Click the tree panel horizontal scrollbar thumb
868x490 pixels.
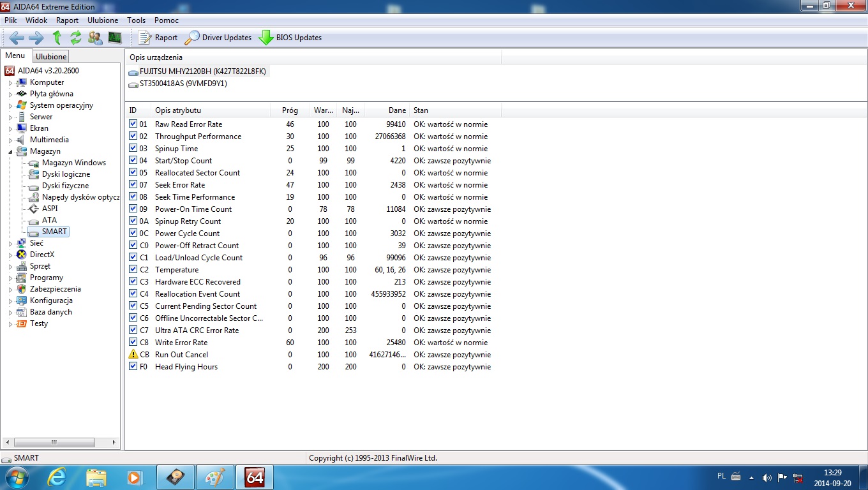(55, 442)
